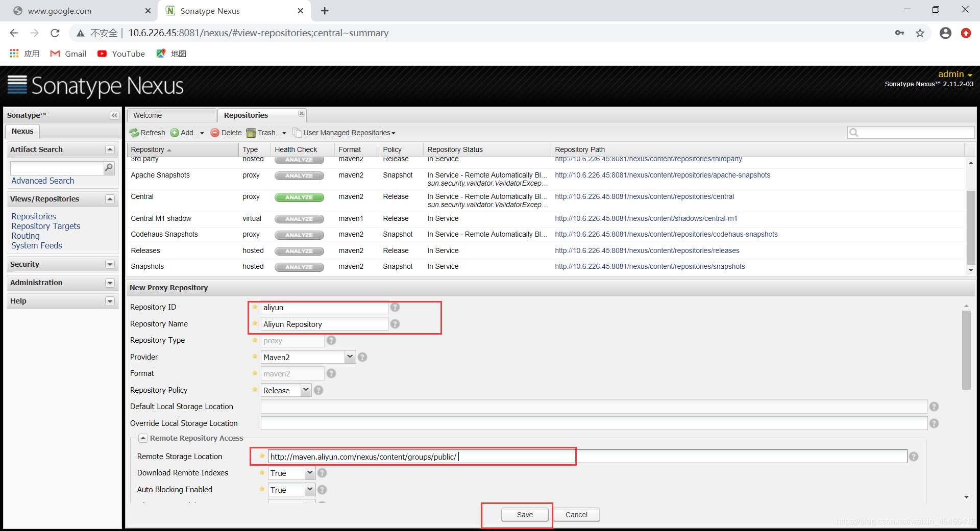Screen dimensions: 980x531
Task: Expand the Administration section
Action: pyautogui.click(x=110, y=283)
